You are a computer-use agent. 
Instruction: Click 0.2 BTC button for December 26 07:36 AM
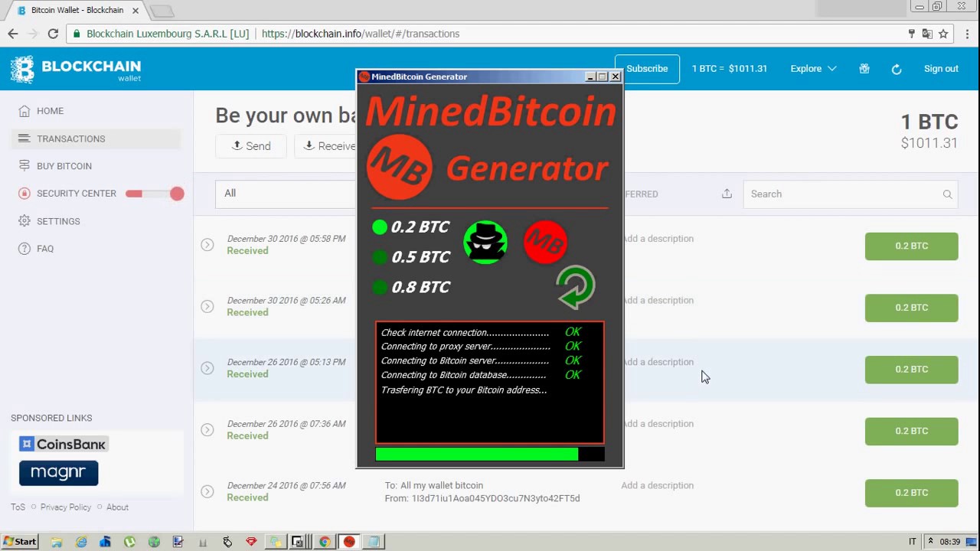tap(912, 431)
